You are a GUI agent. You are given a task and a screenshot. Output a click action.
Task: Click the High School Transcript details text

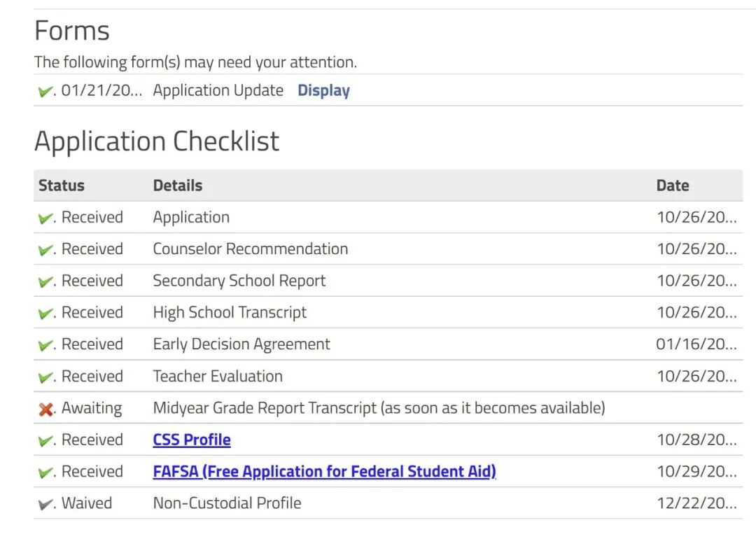pos(230,312)
